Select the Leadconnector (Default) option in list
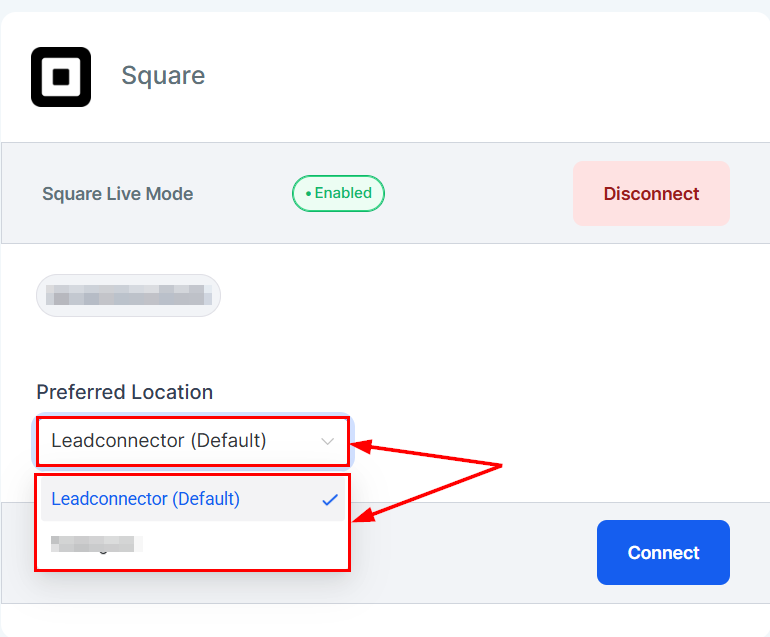The image size is (770, 637). click(193, 499)
